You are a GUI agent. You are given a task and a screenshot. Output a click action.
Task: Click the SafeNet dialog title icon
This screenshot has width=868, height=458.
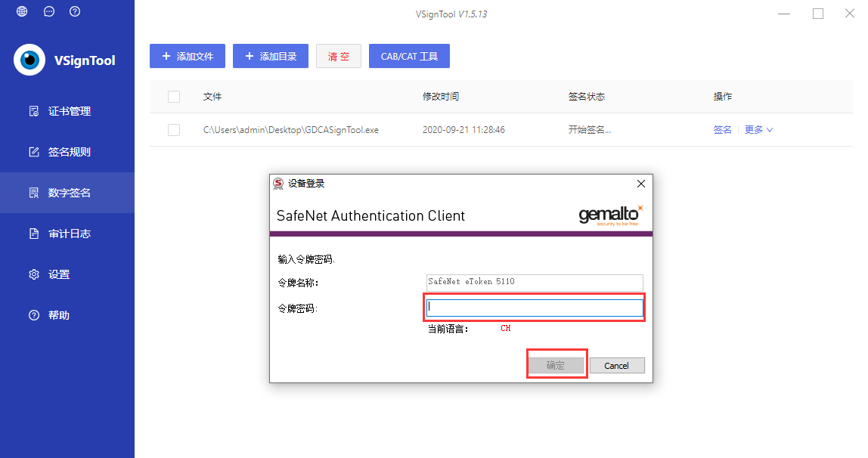coord(278,184)
